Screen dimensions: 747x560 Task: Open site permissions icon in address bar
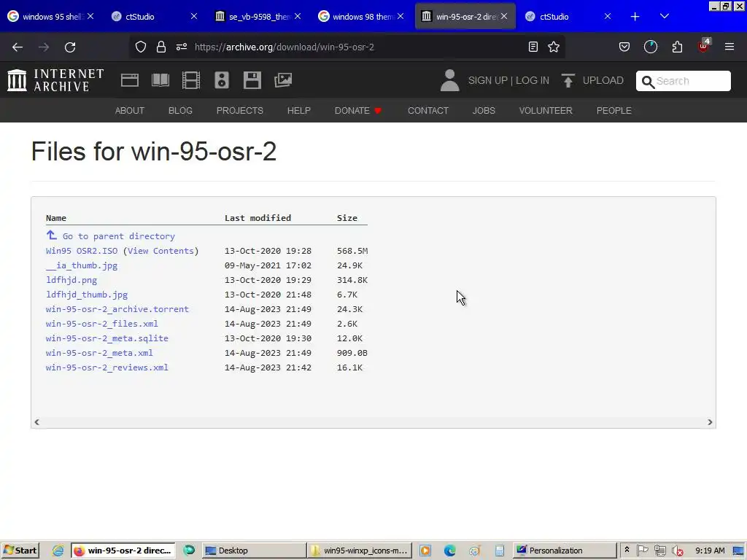182,47
